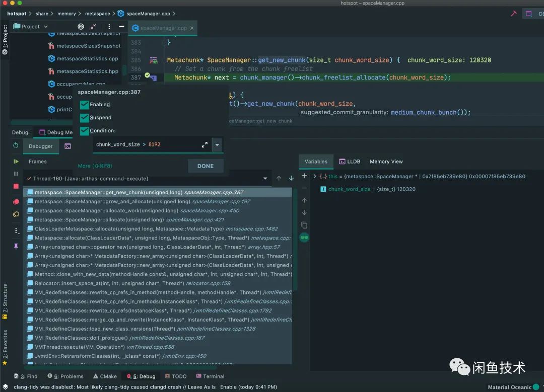
Task: Open the Memory View tab
Action: [x=386, y=162]
